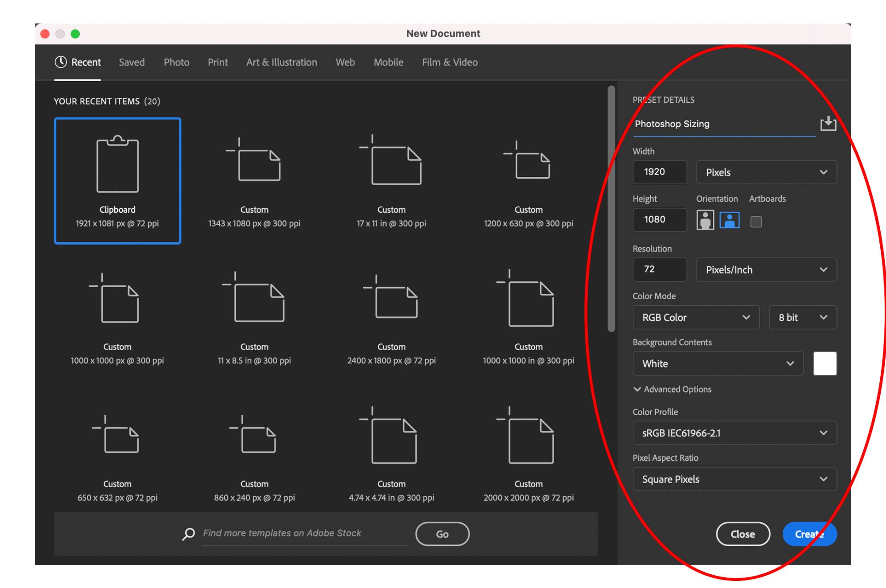Click the Create button

809,534
